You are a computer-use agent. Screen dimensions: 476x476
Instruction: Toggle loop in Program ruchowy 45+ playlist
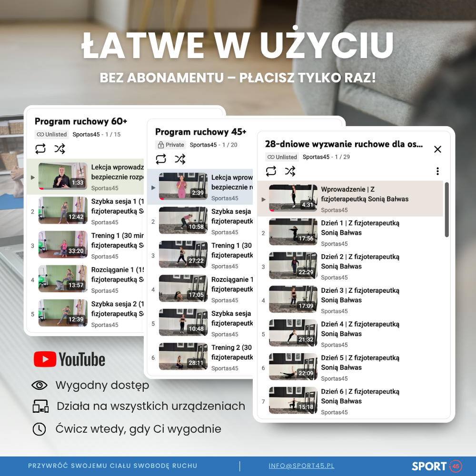[x=161, y=159]
